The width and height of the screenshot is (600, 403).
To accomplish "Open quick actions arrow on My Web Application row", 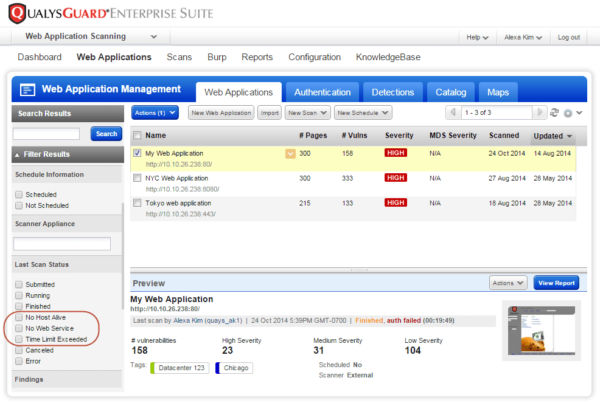I will pyautogui.click(x=290, y=154).
